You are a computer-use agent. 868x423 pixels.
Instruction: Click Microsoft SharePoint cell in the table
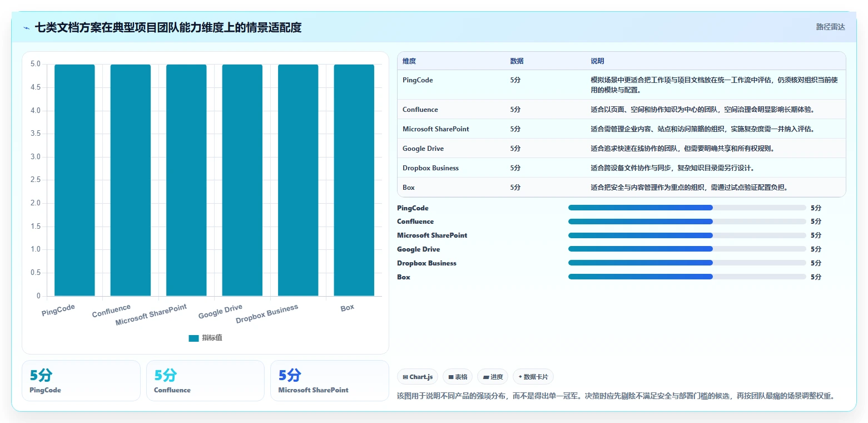point(436,129)
